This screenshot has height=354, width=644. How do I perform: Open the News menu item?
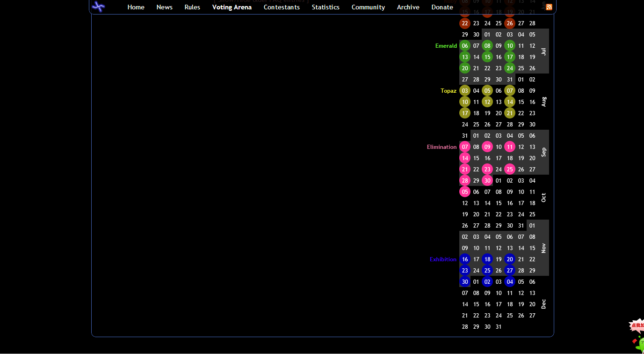click(x=164, y=7)
